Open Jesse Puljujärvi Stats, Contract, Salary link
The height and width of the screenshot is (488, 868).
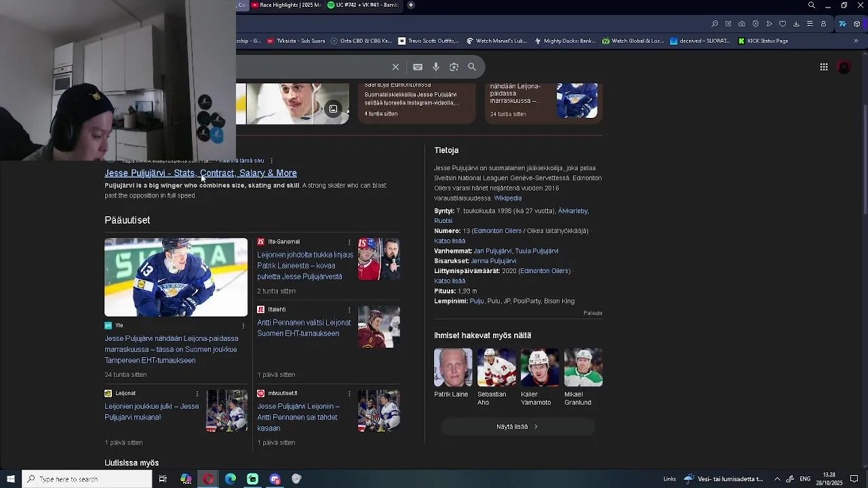(x=201, y=174)
